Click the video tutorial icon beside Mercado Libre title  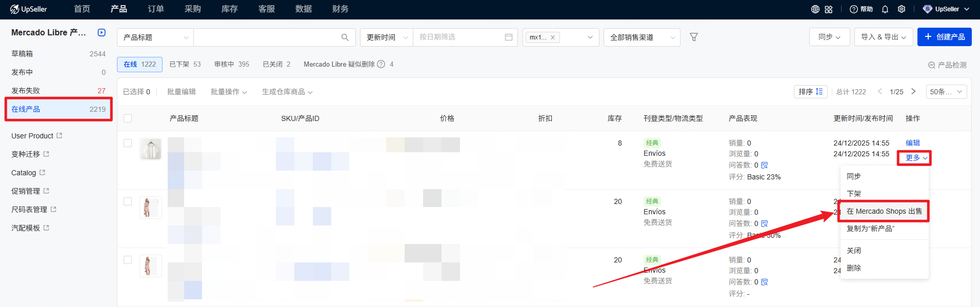click(102, 33)
